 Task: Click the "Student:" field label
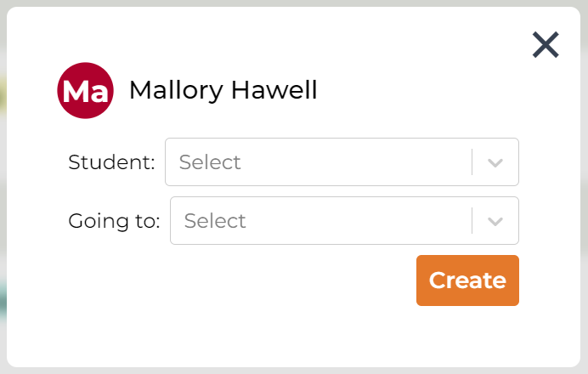click(111, 162)
